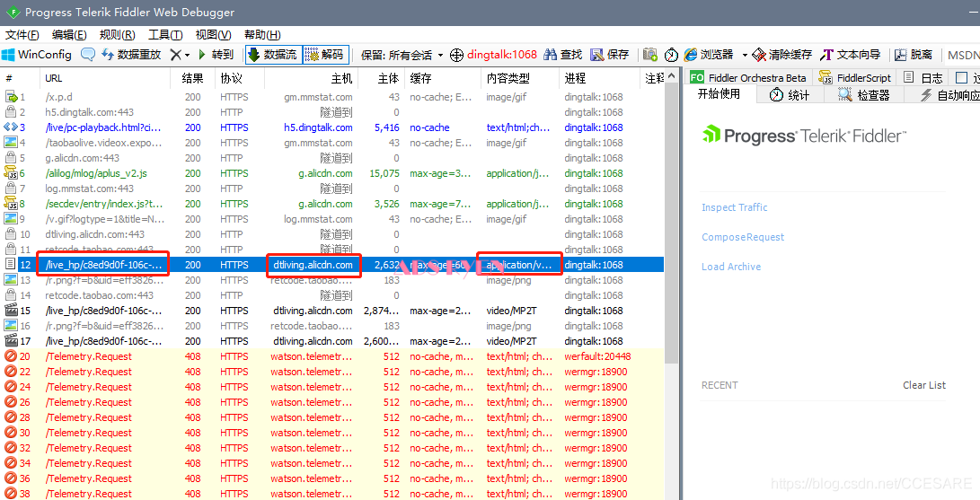Click Fiddler app icon in title bar
980x500 pixels.
13,12
